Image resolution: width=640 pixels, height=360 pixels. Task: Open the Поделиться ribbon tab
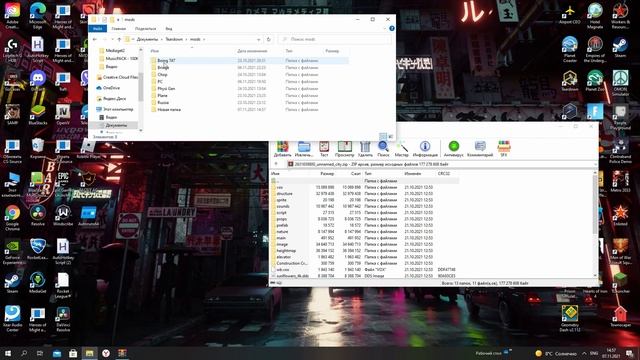click(x=145, y=29)
